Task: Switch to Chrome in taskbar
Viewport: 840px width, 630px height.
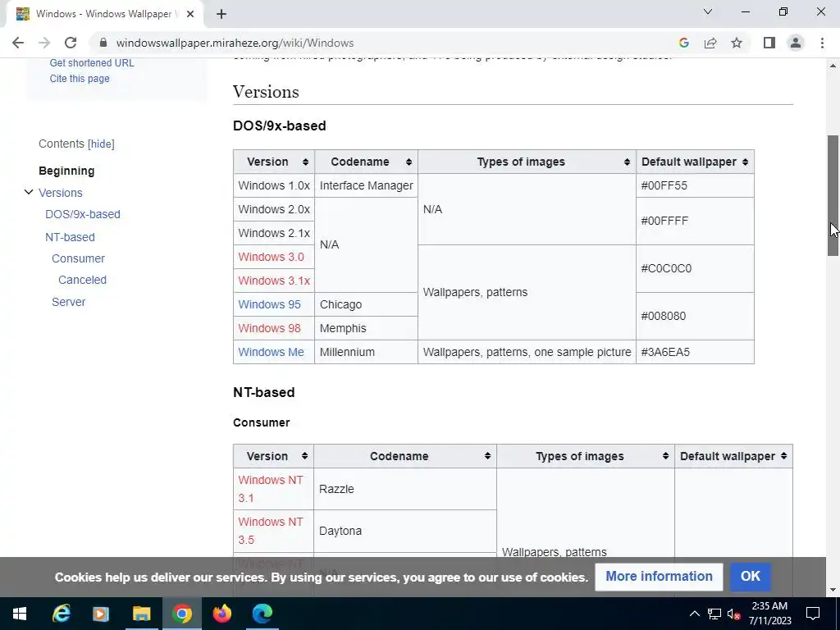Action: click(182, 614)
